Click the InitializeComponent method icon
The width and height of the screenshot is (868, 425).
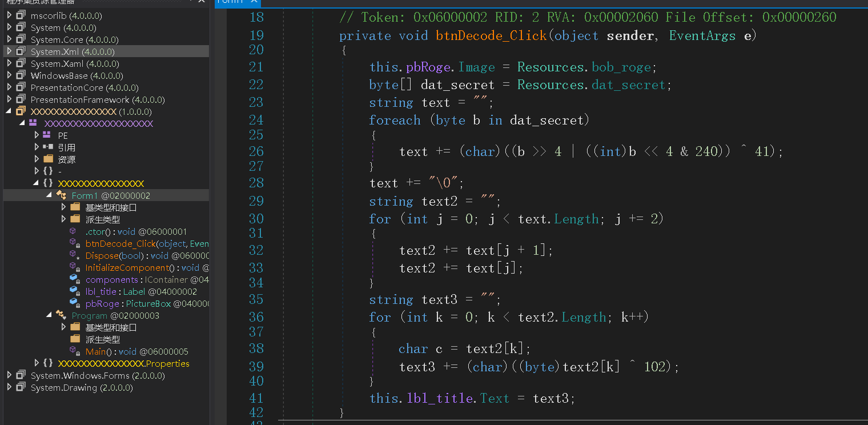coord(74,267)
